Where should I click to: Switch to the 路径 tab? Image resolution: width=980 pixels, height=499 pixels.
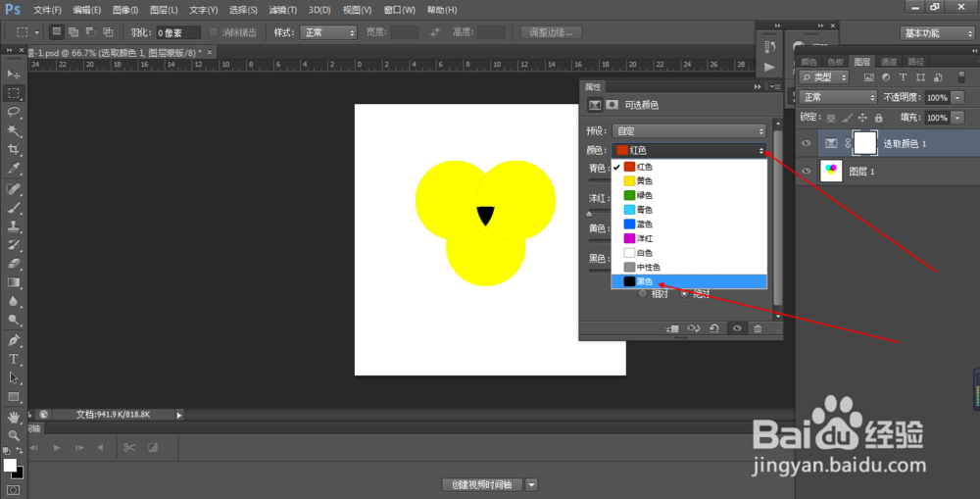pyautogui.click(x=915, y=62)
